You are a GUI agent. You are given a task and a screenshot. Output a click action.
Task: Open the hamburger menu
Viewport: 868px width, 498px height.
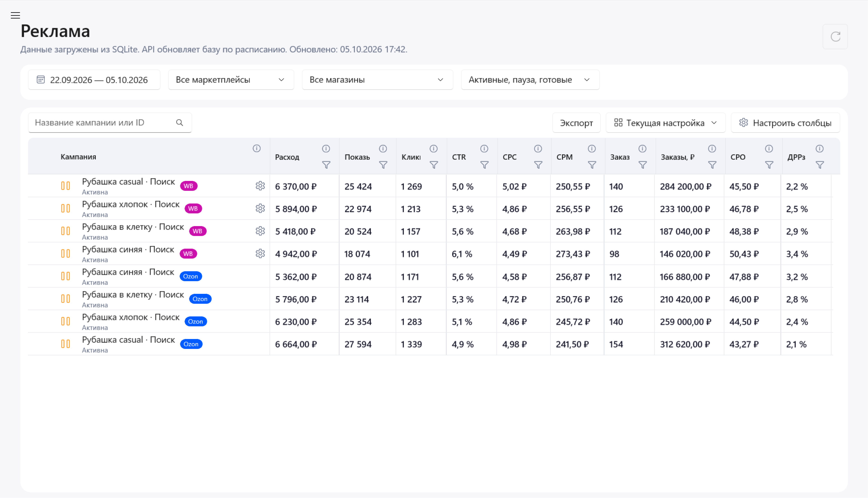point(15,15)
